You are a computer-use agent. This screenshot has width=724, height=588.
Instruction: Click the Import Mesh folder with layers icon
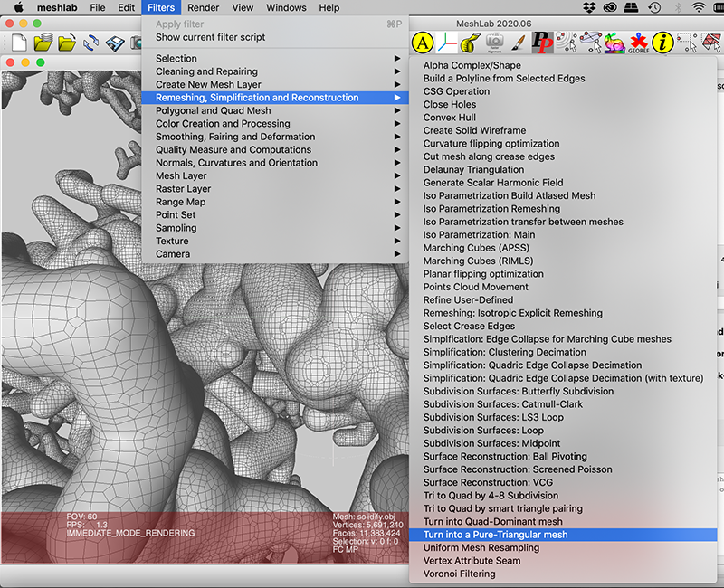43,43
